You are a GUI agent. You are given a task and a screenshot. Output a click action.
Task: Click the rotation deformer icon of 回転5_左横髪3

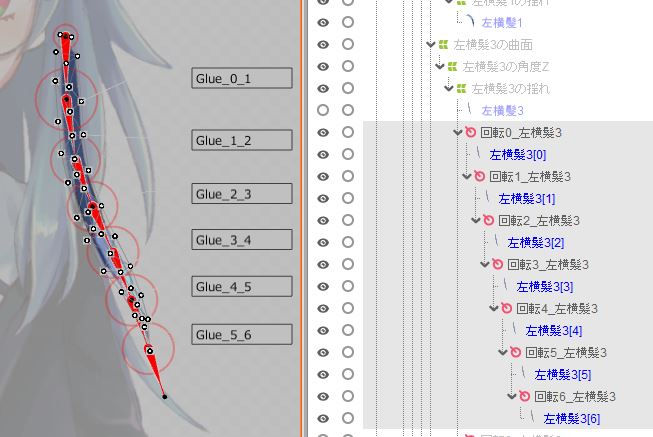516,352
